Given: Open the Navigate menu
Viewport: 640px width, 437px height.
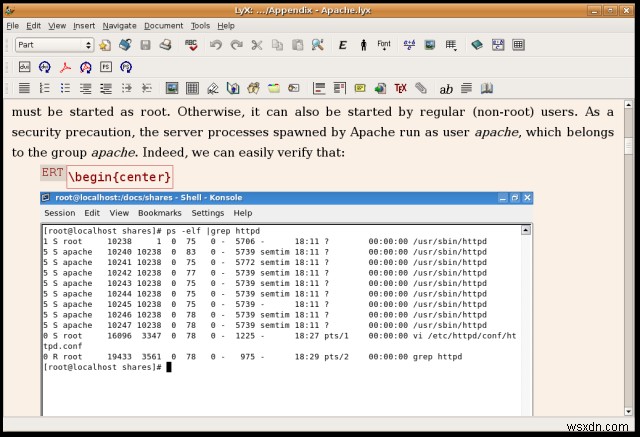Looking at the screenshot, I should tap(119, 26).
